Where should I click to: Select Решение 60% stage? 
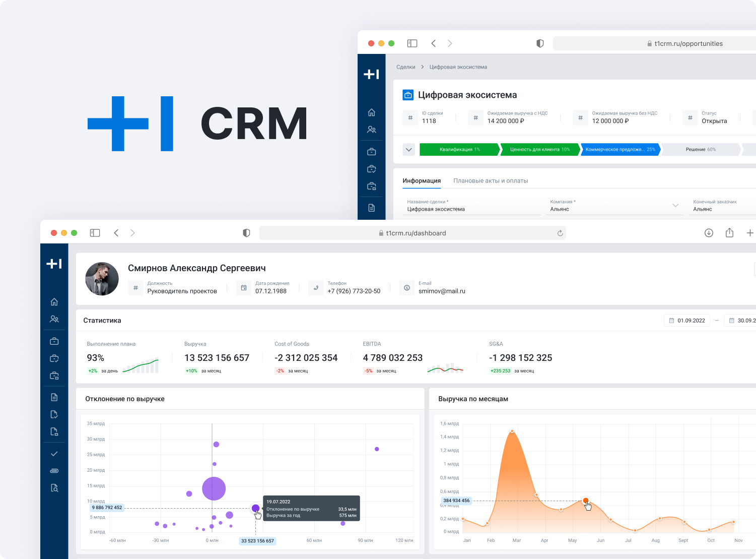(701, 150)
